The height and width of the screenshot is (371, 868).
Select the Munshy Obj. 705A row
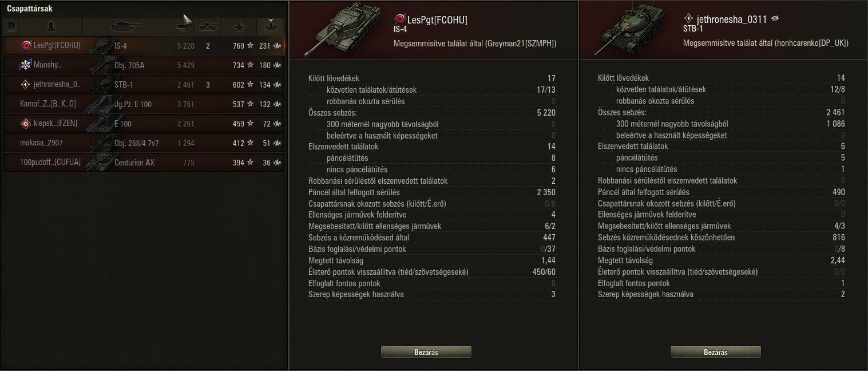click(144, 65)
